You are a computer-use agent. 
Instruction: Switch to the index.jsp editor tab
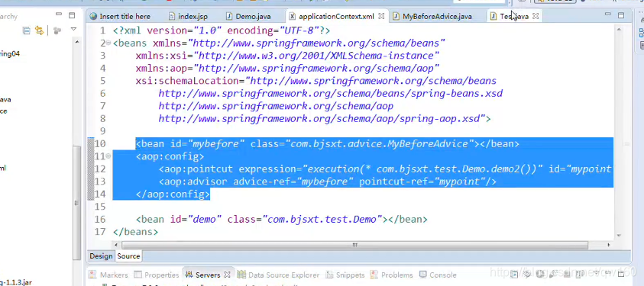pyautogui.click(x=188, y=16)
